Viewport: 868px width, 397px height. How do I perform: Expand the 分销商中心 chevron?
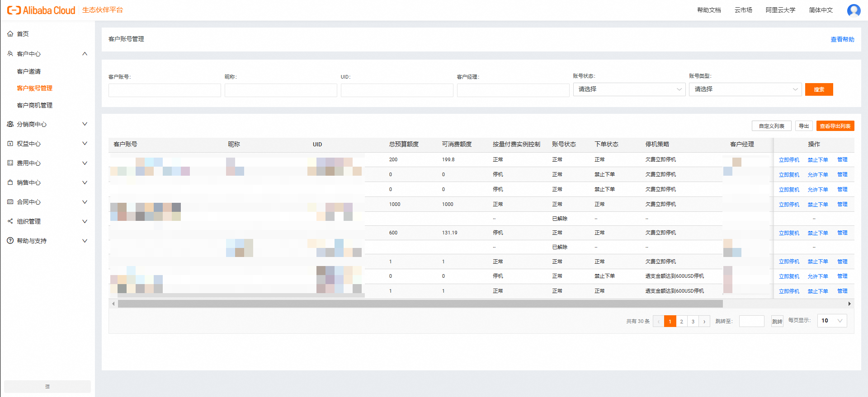85,124
